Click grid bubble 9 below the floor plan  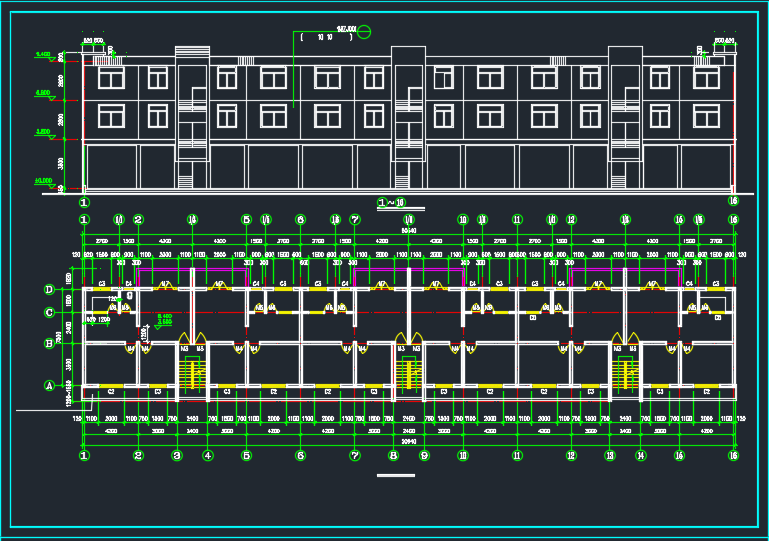[424, 455]
